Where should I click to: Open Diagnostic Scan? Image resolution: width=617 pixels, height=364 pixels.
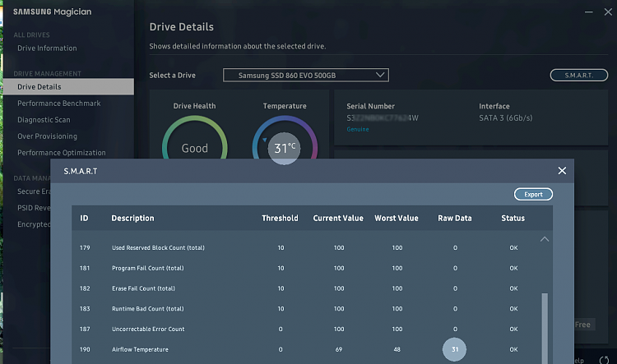point(44,119)
